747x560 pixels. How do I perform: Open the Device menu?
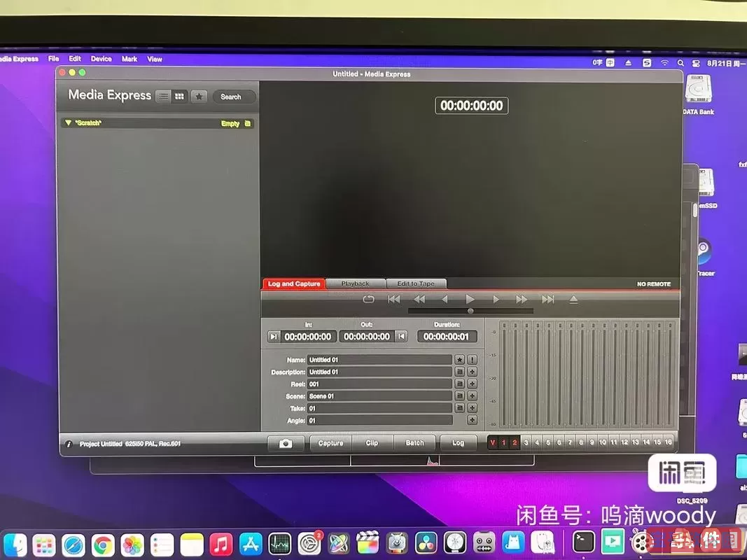click(101, 59)
